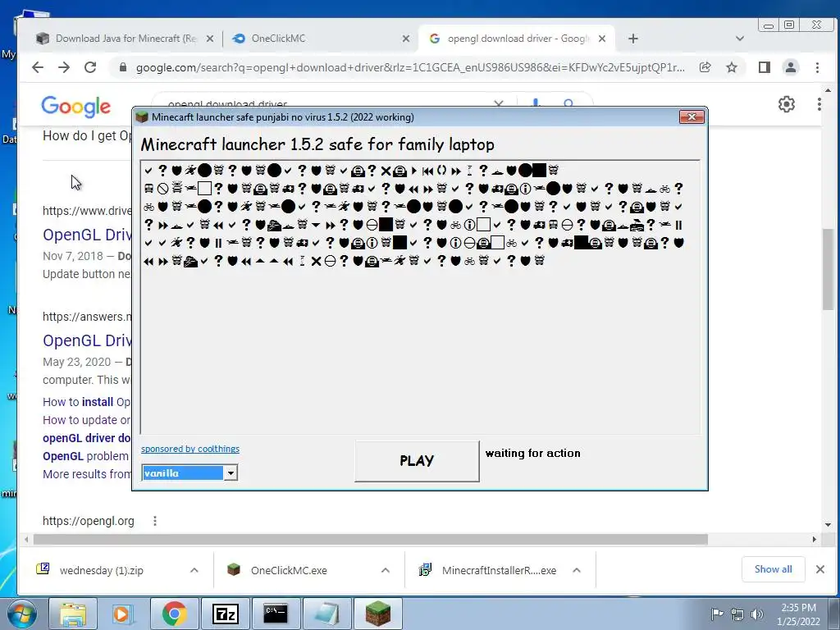Screen dimensions: 840x630
Task: Open Google search settings gear
Action: tap(787, 104)
